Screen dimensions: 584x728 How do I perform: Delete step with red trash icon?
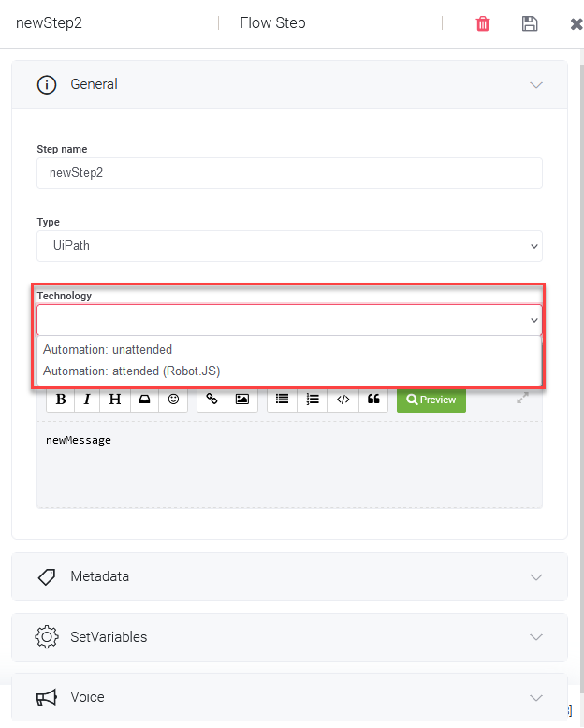tap(483, 23)
